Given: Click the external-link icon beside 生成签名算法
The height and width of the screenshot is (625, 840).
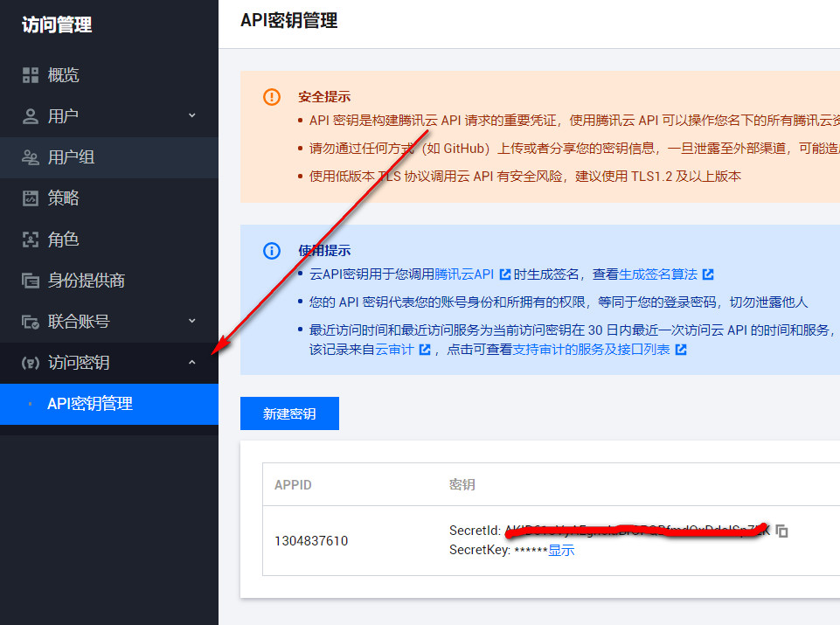Looking at the screenshot, I should (709, 274).
